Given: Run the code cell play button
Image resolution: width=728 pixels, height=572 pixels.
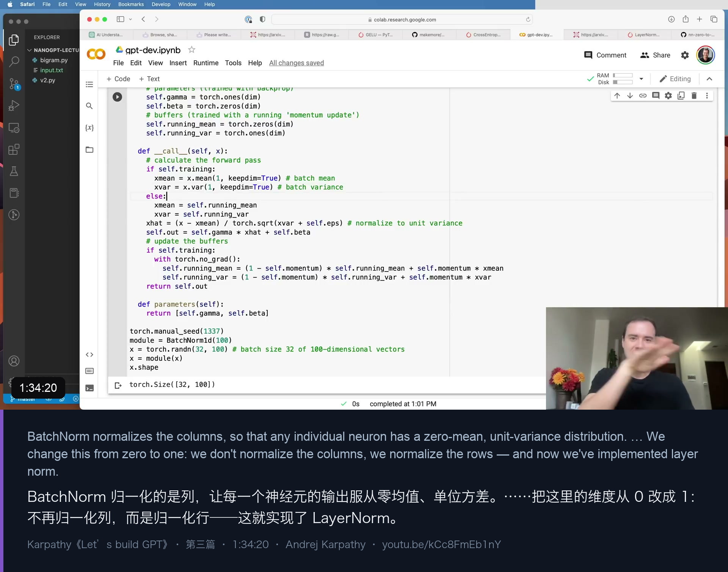Looking at the screenshot, I should [117, 97].
